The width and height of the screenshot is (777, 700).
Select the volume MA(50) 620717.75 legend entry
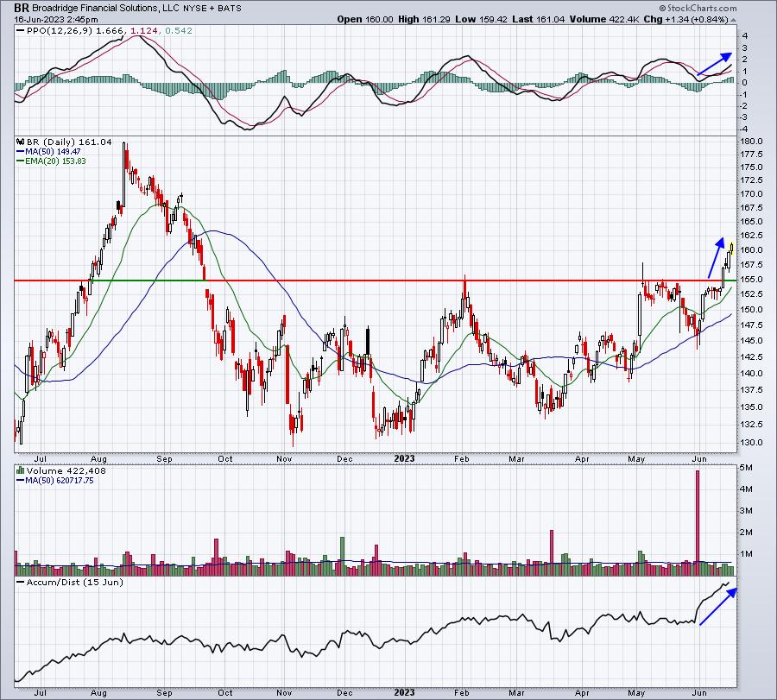[55, 481]
